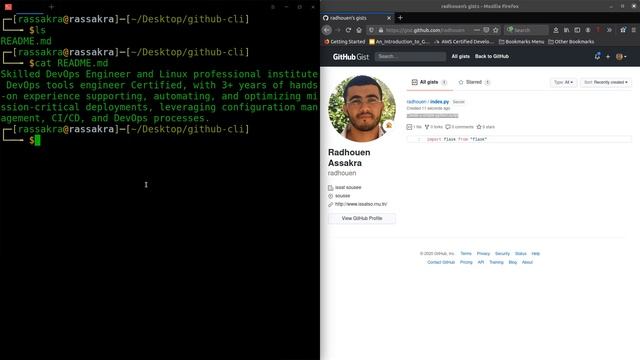
Task: Open a new Firefox tab with plus
Action: 400,18
